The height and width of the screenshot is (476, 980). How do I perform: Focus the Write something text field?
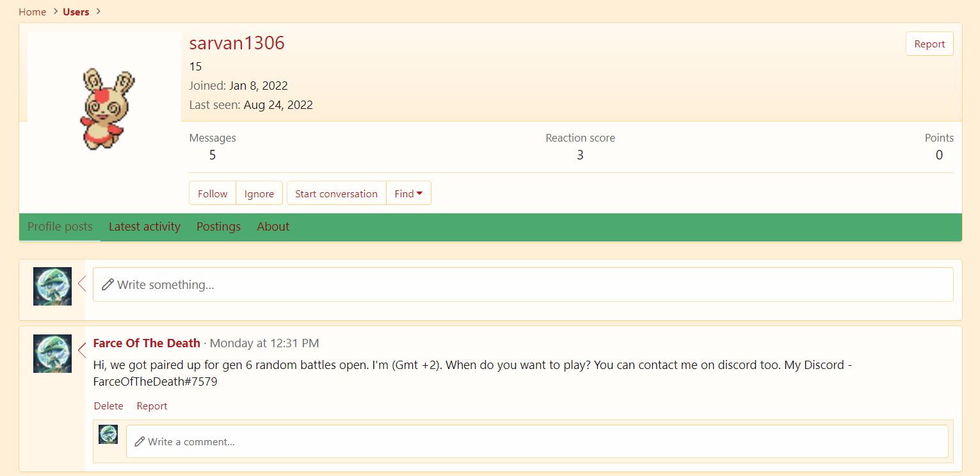tap(522, 284)
